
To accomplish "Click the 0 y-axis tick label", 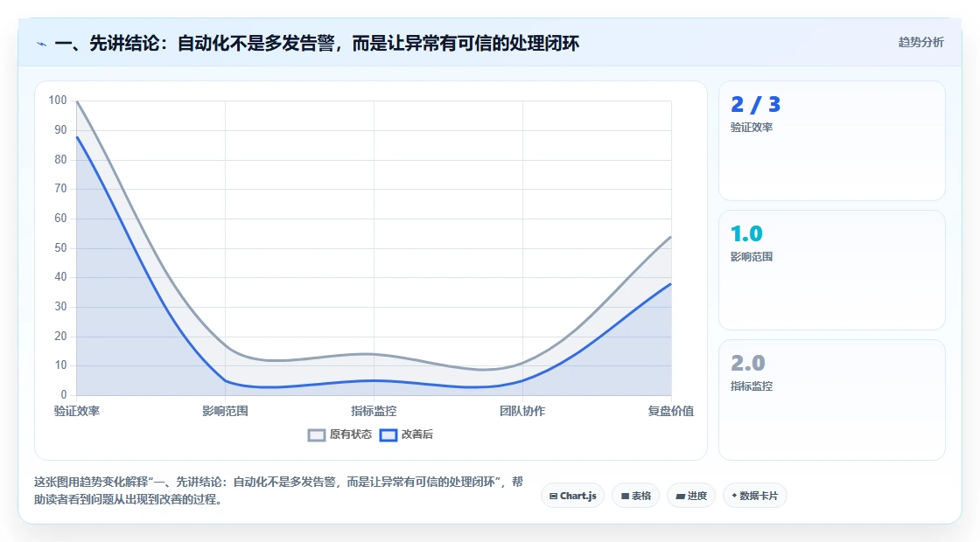I will click(x=64, y=394).
